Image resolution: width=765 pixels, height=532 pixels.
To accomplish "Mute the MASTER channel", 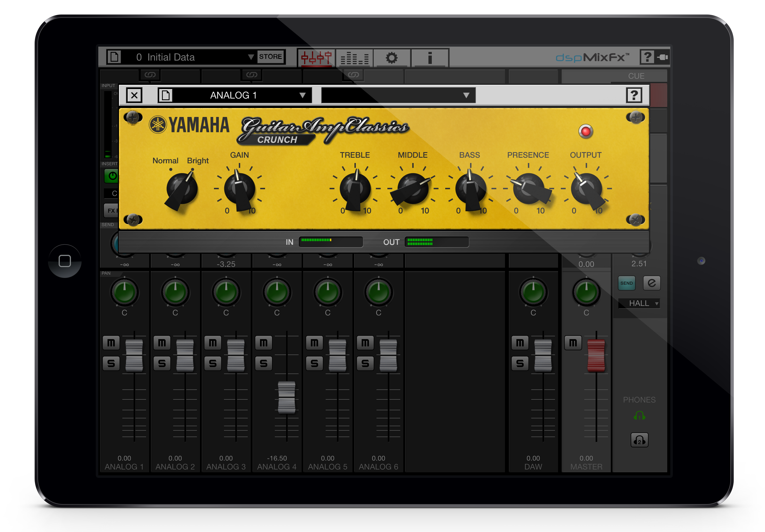I will (573, 342).
